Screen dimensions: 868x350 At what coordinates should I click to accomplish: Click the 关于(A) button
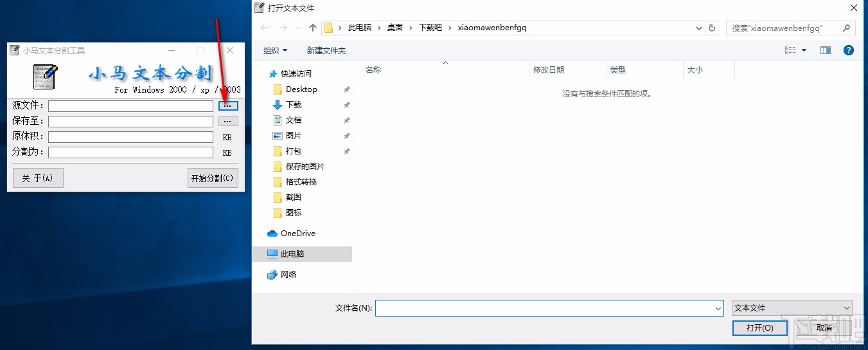click(x=38, y=178)
